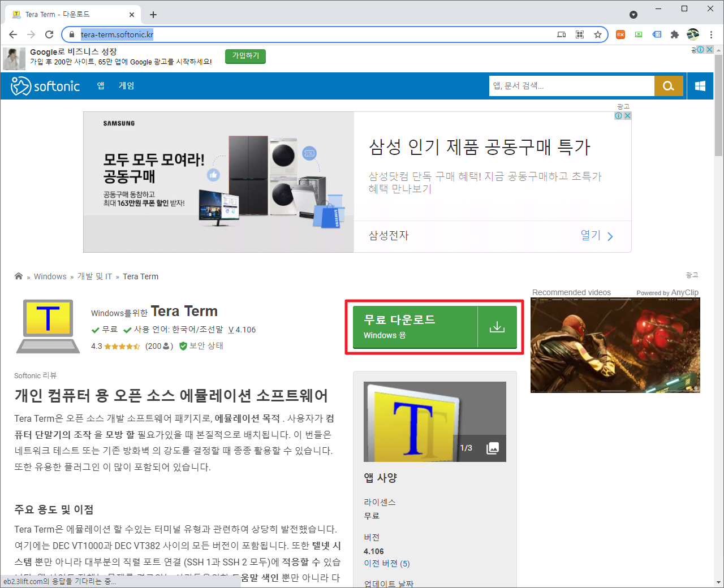The image size is (724, 588).
Task: Click the Tera Term app icon
Action: tap(48, 326)
